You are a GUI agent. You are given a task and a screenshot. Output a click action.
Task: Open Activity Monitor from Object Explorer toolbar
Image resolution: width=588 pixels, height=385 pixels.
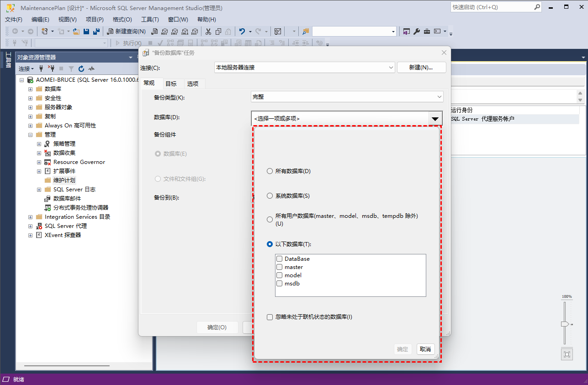(x=91, y=69)
